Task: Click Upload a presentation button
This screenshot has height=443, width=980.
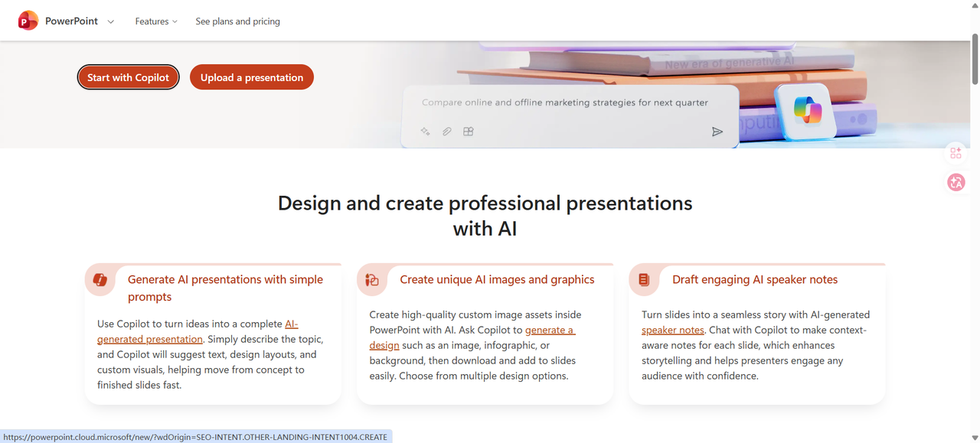Action: tap(252, 77)
